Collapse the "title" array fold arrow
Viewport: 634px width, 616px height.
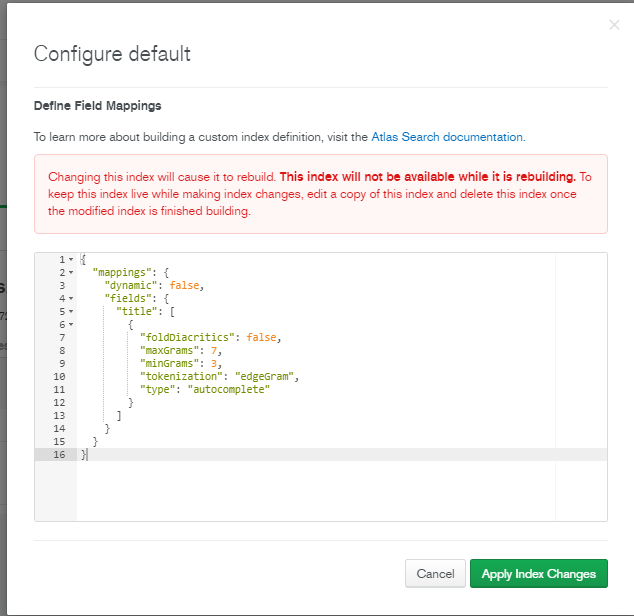(x=70, y=312)
